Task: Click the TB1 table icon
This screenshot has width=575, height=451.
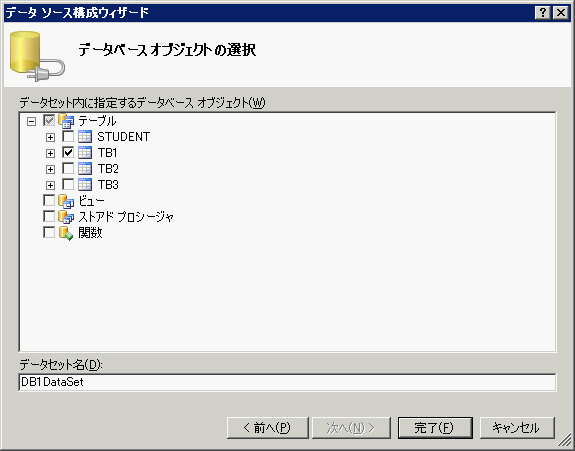Action: coord(85,153)
